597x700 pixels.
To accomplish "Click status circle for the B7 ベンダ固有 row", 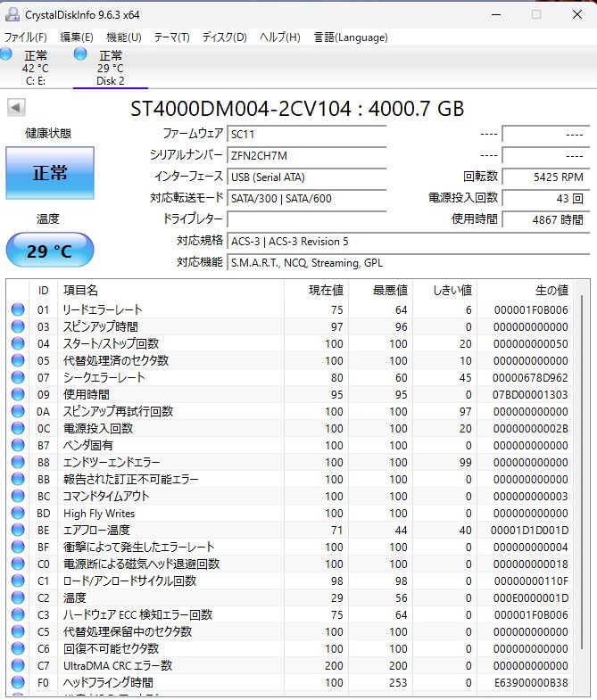I will point(18,445).
